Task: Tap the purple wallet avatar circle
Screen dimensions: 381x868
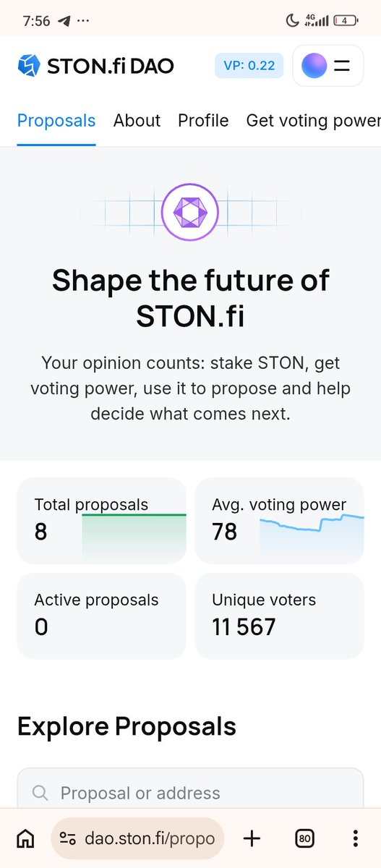Action: pyautogui.click(x=314, y=66)
